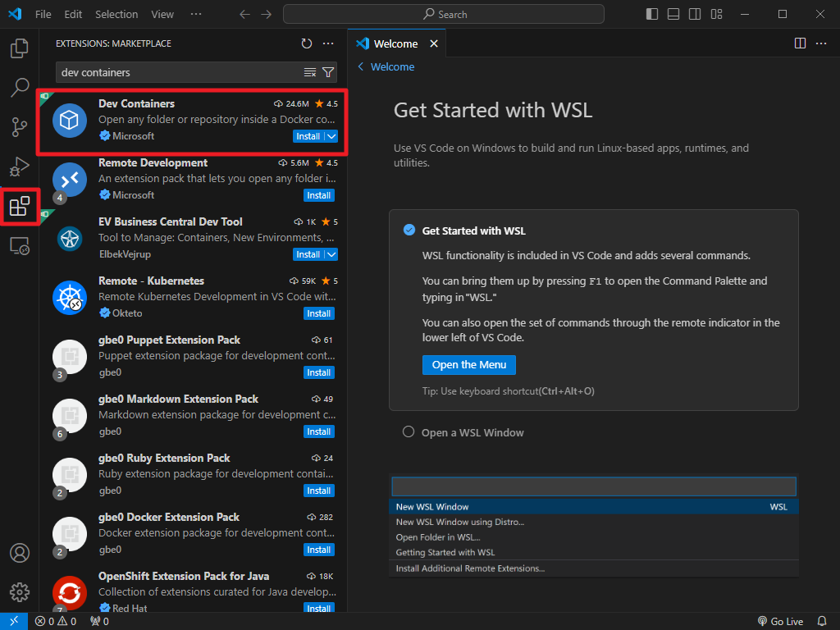
Task: Open the Remote Development extension entry
Action: [193, 179]
